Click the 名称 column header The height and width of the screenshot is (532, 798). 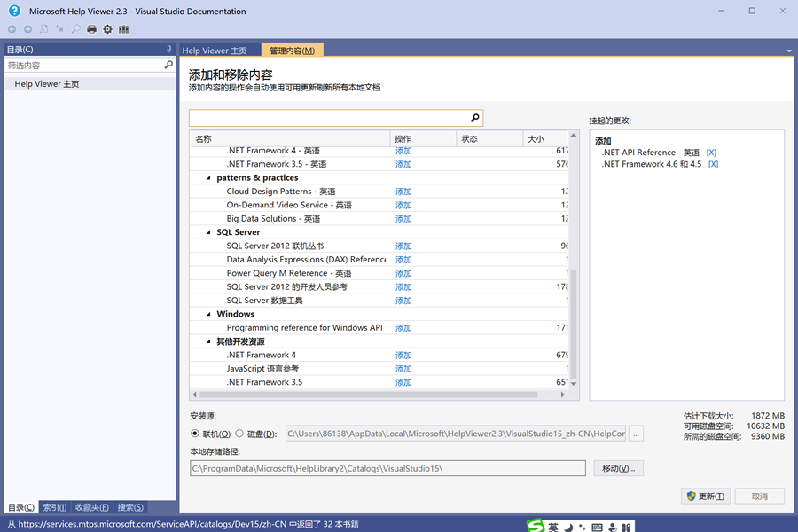(290, 139)
